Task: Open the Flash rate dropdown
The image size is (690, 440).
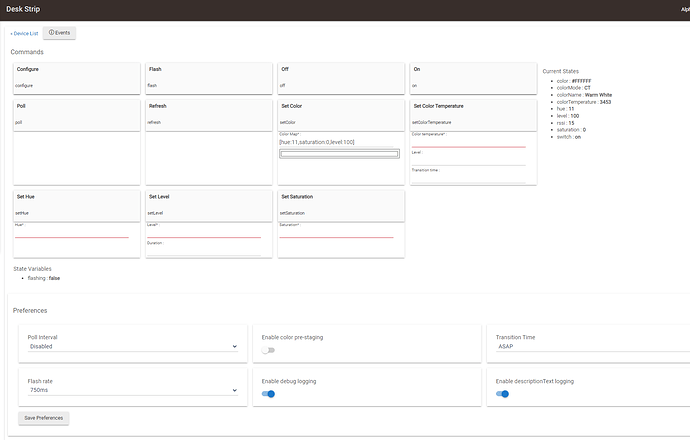Action: pos(133,390)
